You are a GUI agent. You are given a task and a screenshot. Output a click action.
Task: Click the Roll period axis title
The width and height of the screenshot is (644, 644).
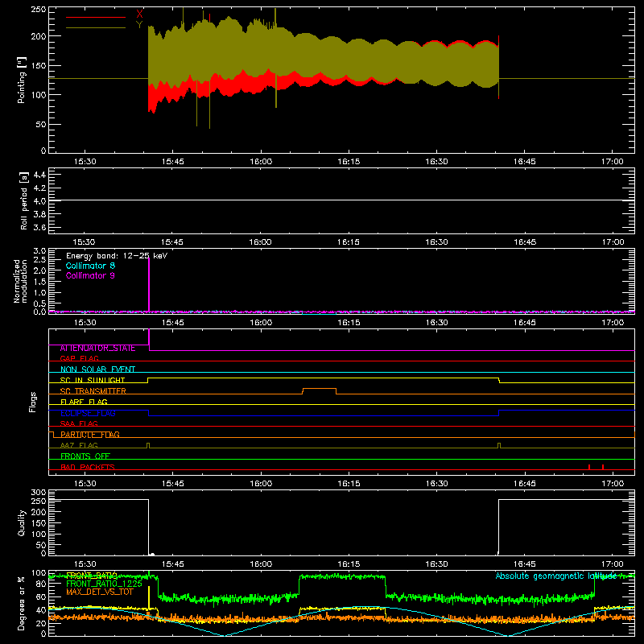click(x=23, y=200)
